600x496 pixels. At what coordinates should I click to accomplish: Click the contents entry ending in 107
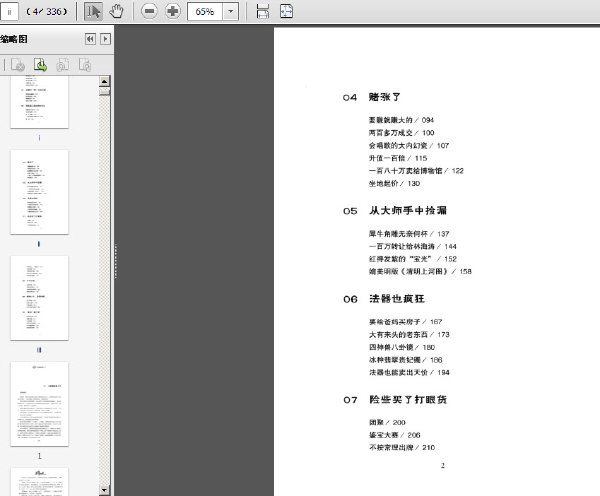click(409, 145)
